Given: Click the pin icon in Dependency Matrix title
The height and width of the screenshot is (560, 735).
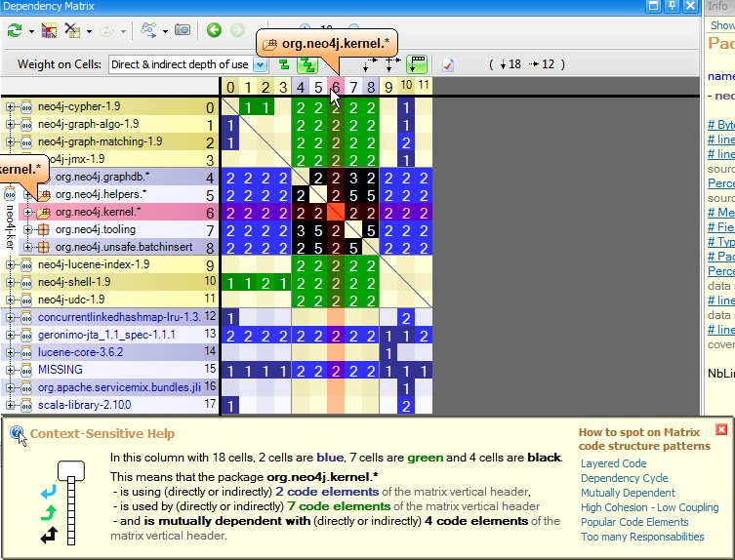Looking at the screenshot, I should 672,6.
